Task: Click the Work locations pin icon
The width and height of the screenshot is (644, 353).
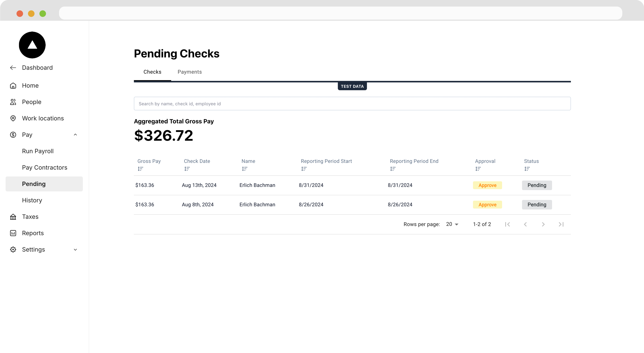Action: [13, 118]
